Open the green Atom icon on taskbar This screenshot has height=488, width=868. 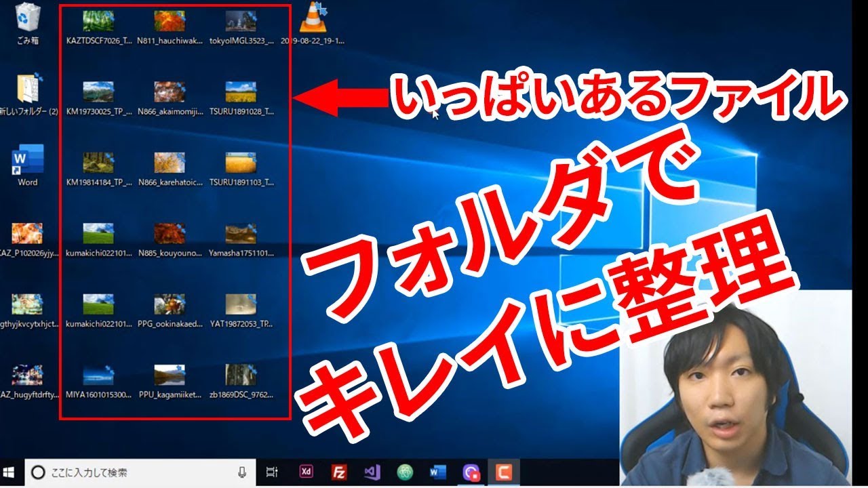(x=405, y=472)
